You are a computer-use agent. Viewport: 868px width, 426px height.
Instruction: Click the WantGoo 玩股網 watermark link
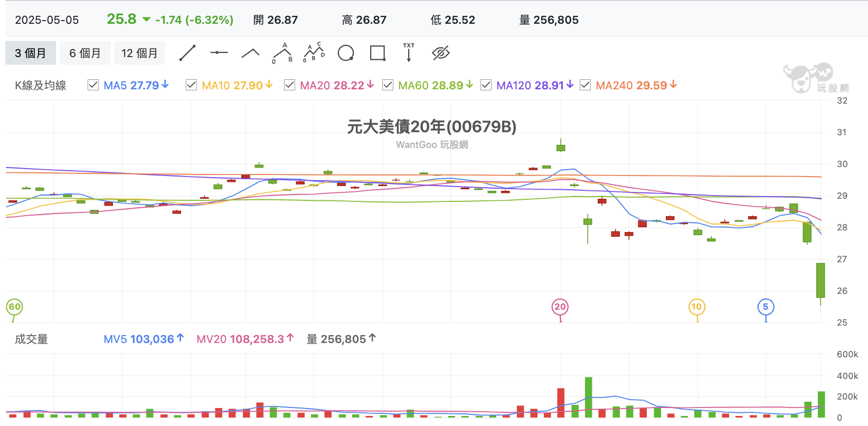point(432,145)
